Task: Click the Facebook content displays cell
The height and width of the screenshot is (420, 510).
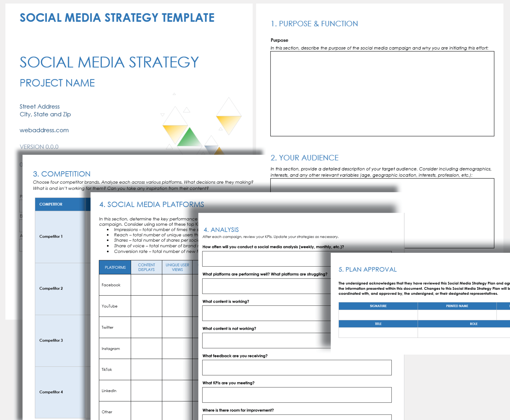Action: coord(146,285)
